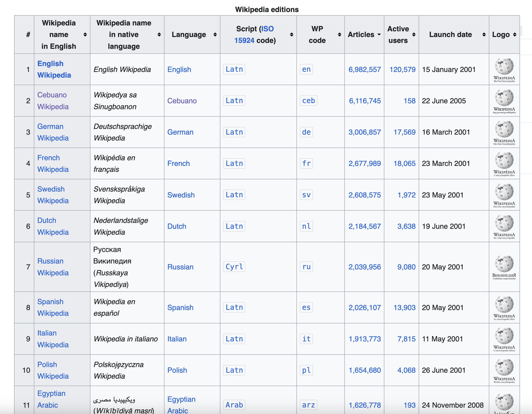Viewport: 532px width, 414px height.
Task: Open the Cebuano Wikipedia logo image
Action: click(x=504, y=101)
